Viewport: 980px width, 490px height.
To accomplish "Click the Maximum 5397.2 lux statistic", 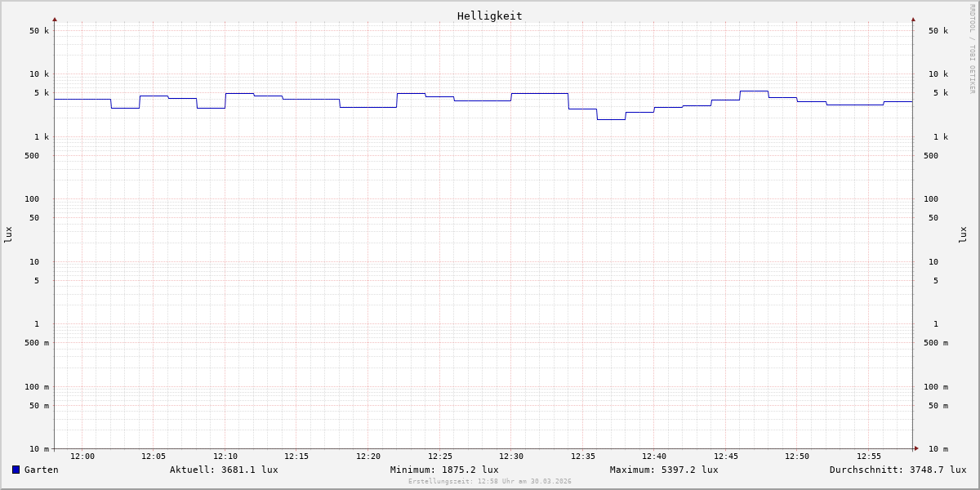I will 664,470.
